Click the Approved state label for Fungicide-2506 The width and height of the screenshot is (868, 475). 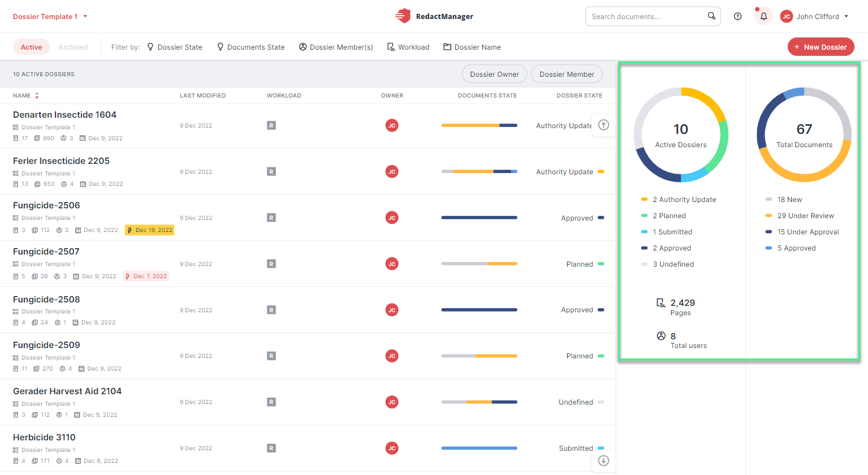click(577, 218)
